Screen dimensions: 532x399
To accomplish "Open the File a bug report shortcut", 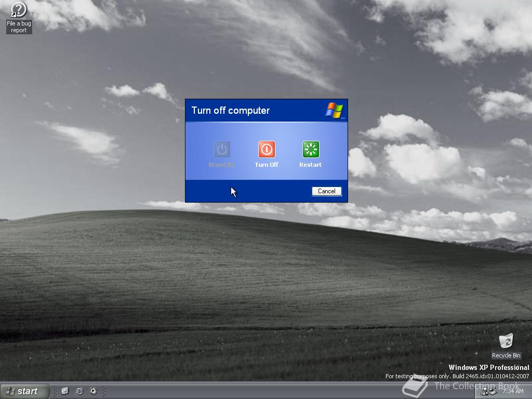I will 19,17.
